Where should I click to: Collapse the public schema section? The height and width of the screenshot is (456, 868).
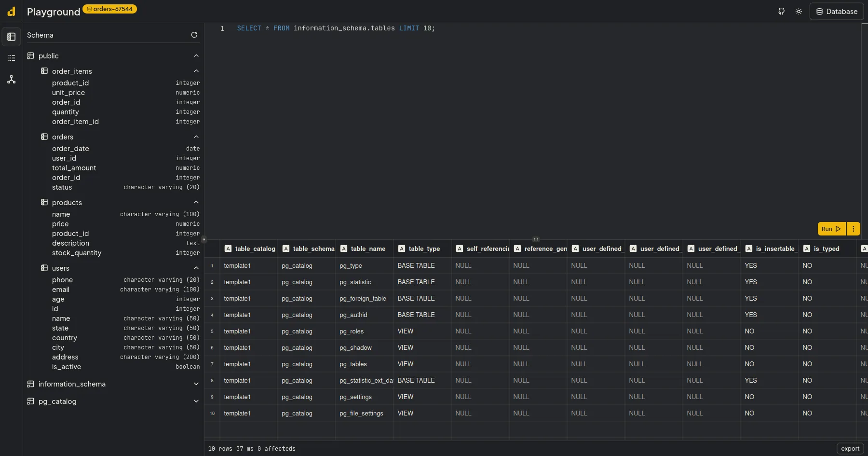(196, 55)
